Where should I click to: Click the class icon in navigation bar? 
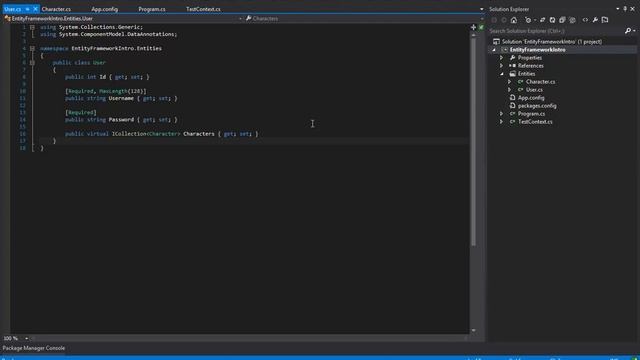(x=7, y=18)
